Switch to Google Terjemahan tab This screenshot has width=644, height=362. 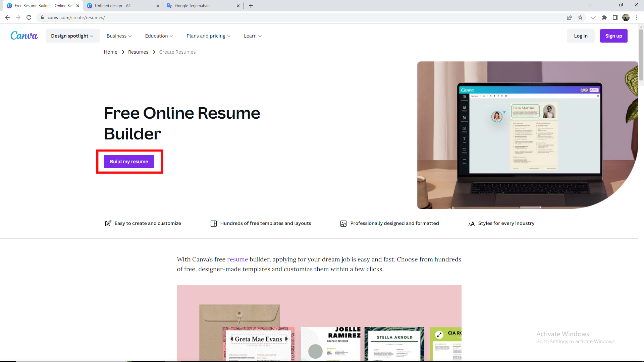[203, 6]
